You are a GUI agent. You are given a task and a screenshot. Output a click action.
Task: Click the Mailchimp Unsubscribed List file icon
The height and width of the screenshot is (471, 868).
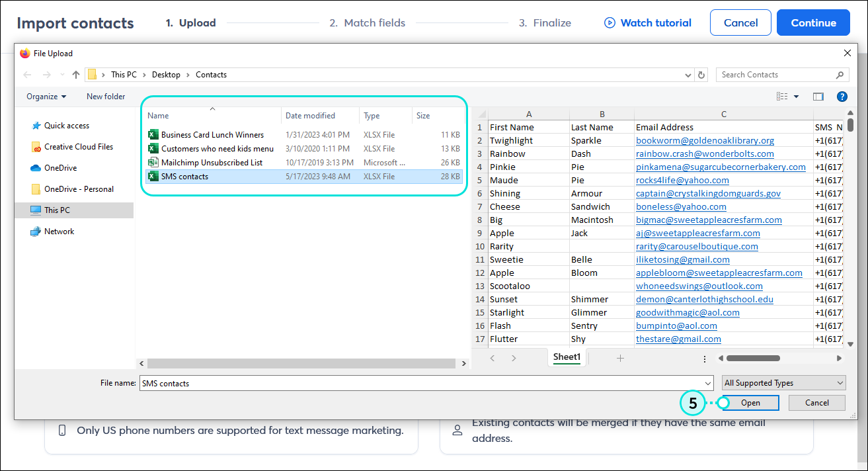coord(153,163)
